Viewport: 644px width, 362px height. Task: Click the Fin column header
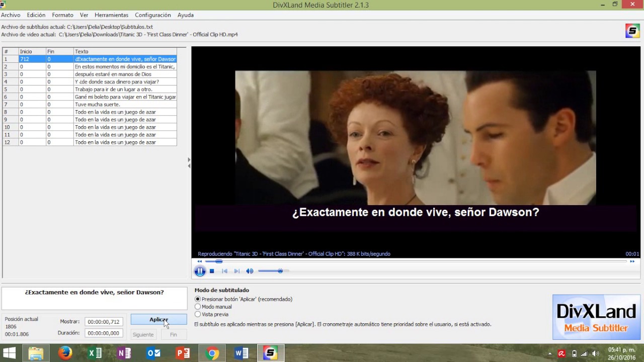pyautogui.click(x=59, y=51)
